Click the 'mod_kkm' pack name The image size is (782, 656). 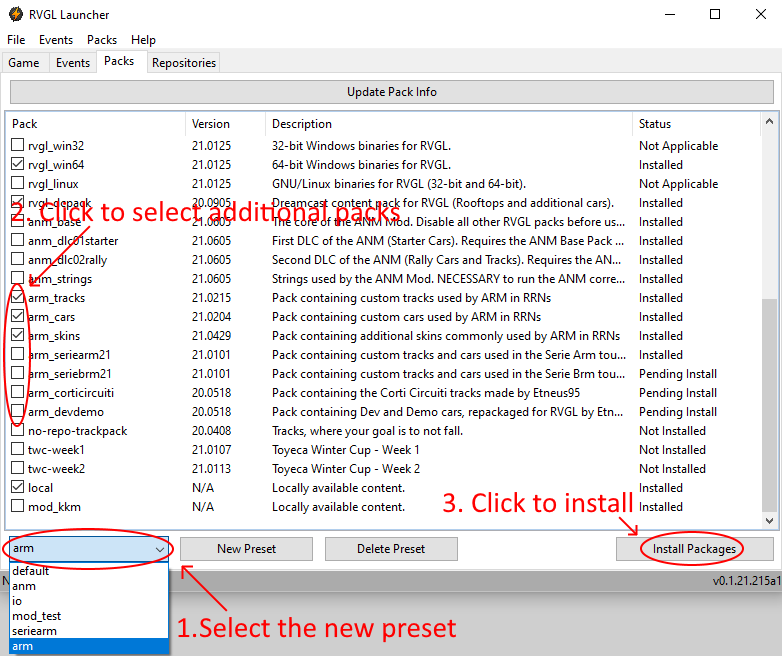(x=54, y=507)
